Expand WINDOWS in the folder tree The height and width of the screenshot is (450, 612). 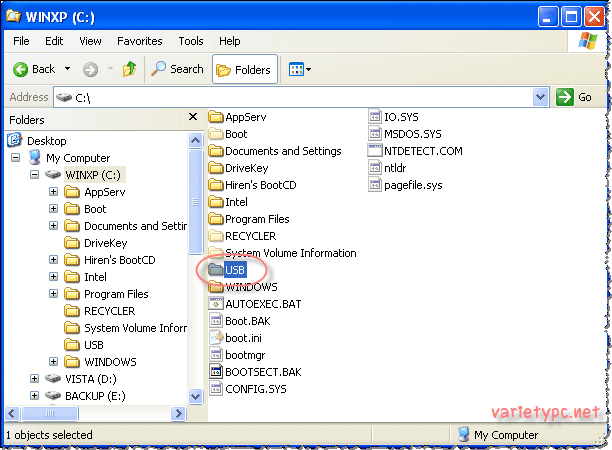tap(53, 362)
